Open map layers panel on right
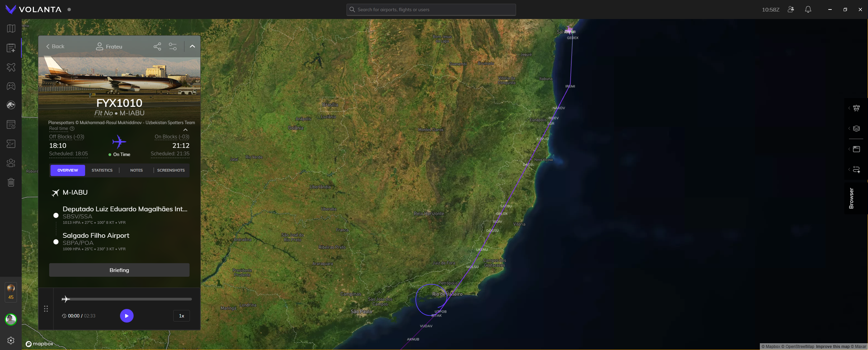Image resolution: width=868 pixels, height=350 pixels. click(856, 129)
